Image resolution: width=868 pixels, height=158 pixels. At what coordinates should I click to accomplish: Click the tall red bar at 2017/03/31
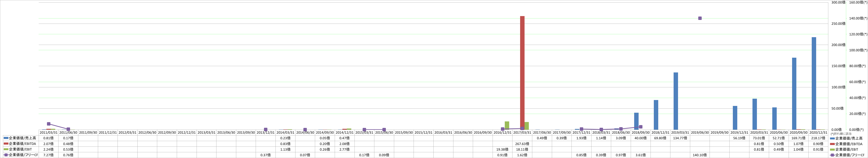522,73
